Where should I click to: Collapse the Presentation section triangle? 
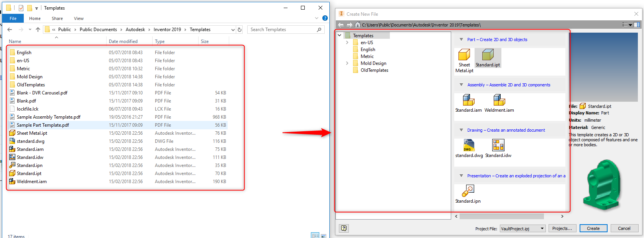tap(461, 176)
